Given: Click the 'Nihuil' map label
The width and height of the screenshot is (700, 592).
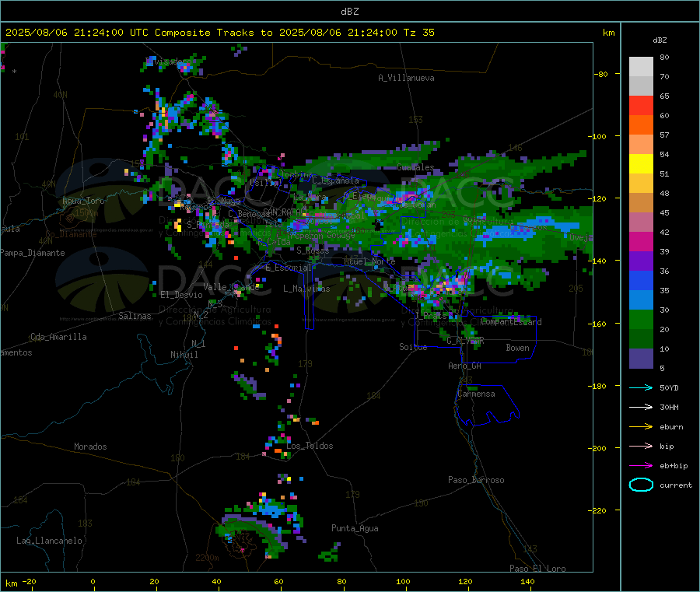Looking at the screenshot, I should point(184,355).
